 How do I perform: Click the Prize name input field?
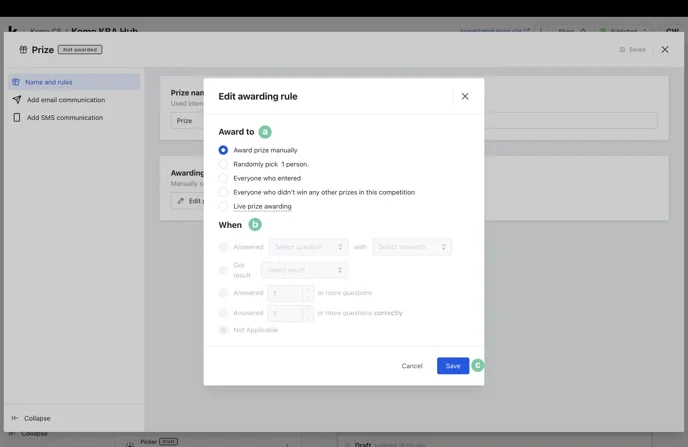pos(414,120)
